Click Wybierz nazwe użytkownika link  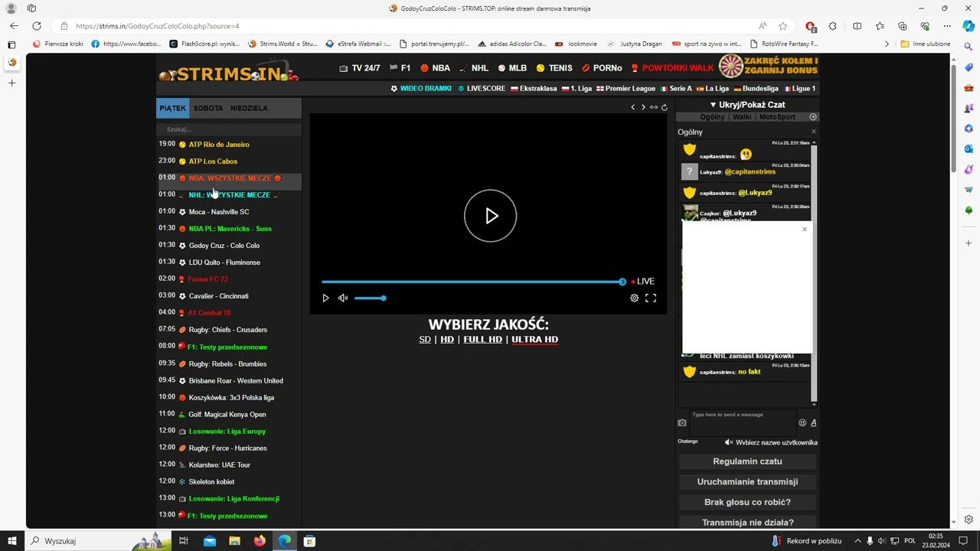776,442
